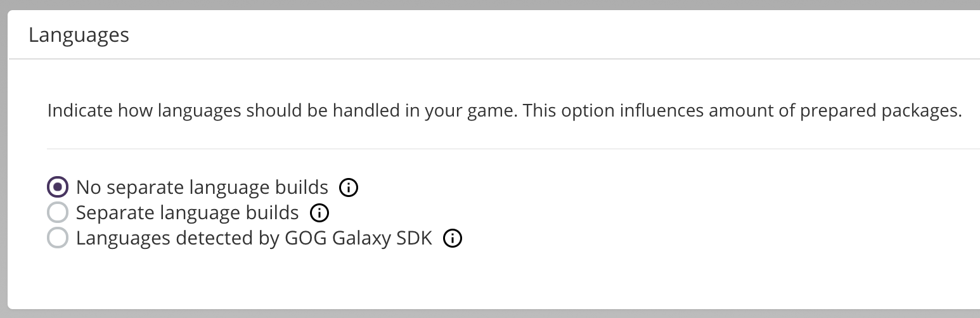Click the "No separate language builds" label text
Image resolution: width=980 pixels, height=318 pixels.
(202, 188)
